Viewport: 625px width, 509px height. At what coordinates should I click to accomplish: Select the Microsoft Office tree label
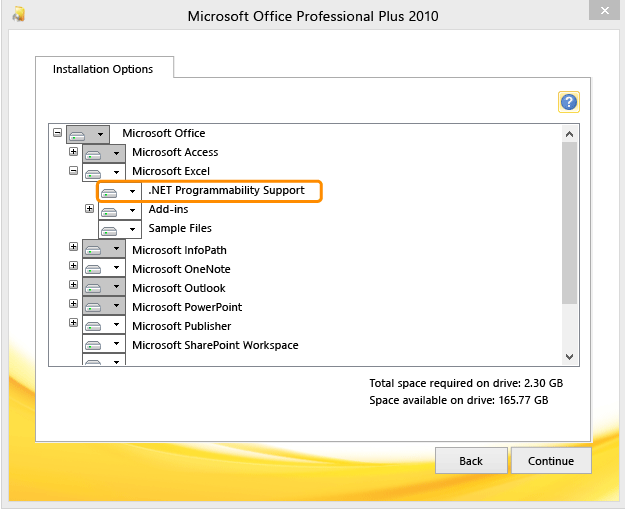click(164, 133)
